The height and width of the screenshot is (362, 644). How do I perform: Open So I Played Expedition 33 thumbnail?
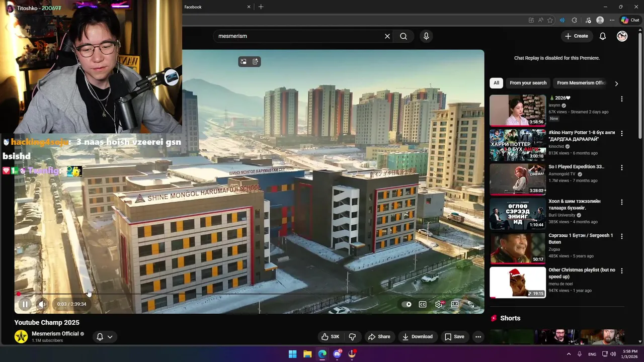(518, 179)
